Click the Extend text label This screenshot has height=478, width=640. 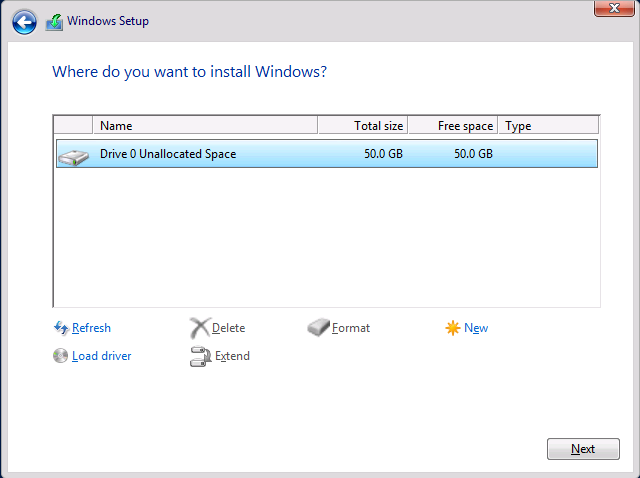[x=232, y=356]
